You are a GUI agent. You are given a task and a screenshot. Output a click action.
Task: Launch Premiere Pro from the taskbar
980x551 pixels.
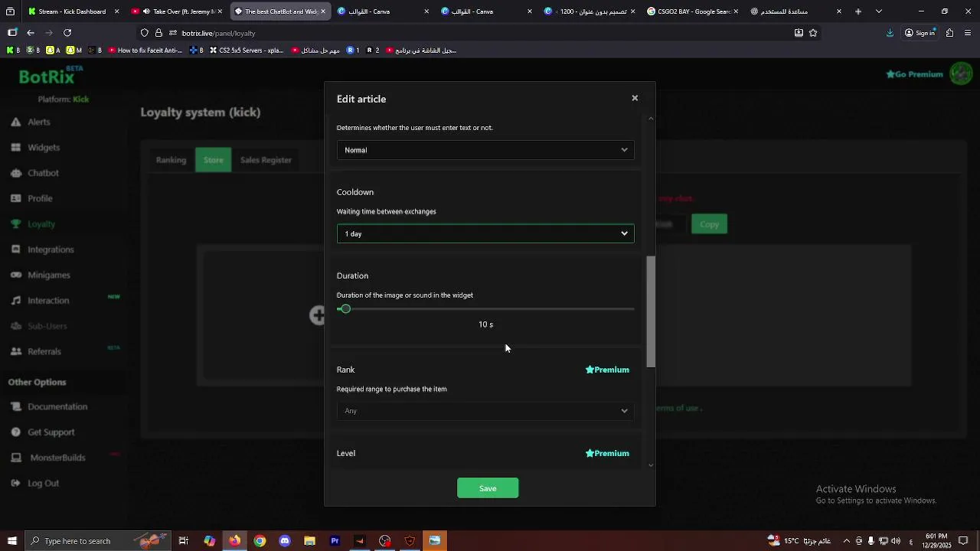tap(335, 541)
